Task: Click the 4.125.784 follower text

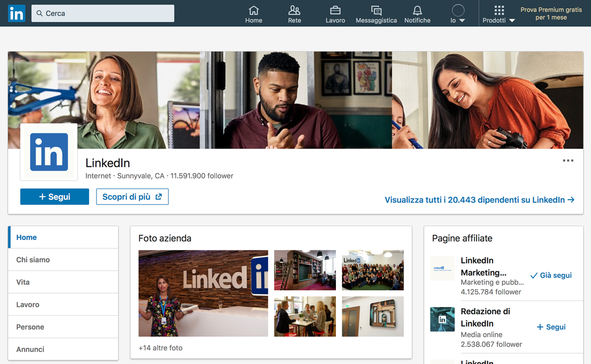Action: click(x=491, y=292)
